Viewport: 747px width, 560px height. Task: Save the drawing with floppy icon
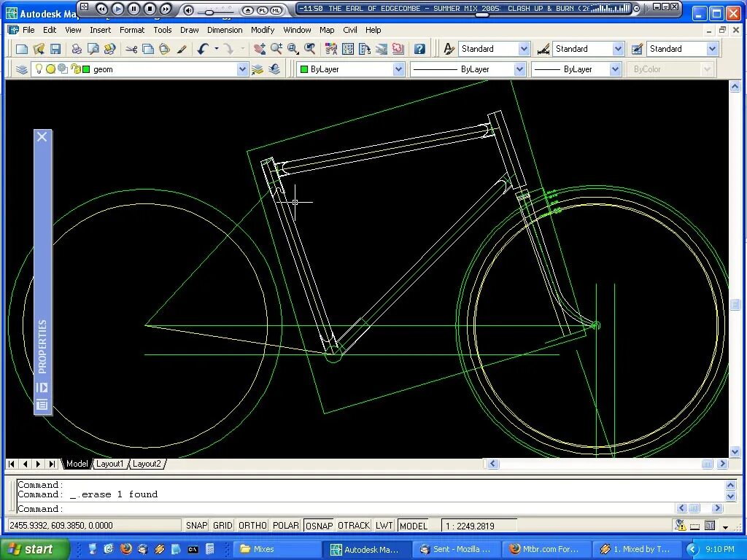(55, 49)
